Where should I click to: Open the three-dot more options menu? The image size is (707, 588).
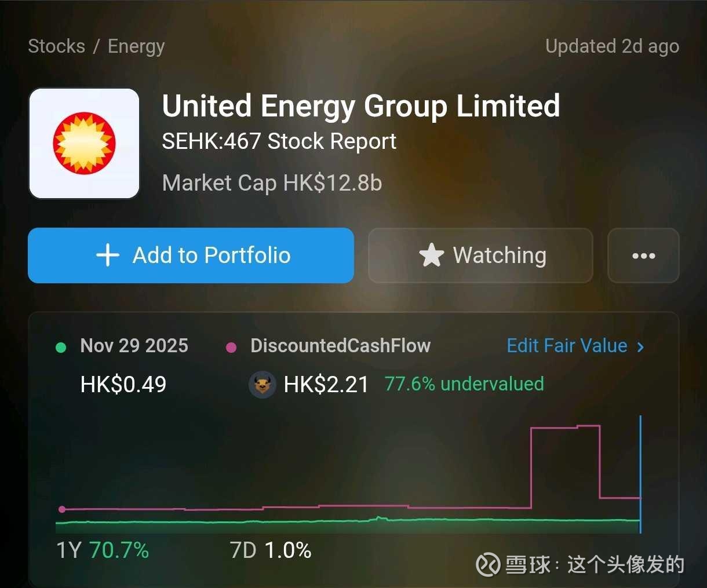(643, 255)
